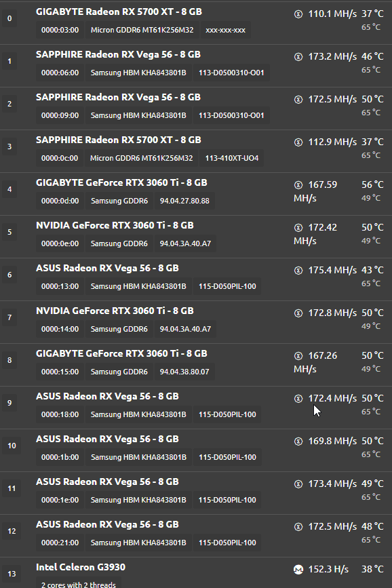This screenshot has height=588, width=392.
Task: Click the Ethereum coin icon beside 110.1 MH/s
Action: tap(298, 14)
